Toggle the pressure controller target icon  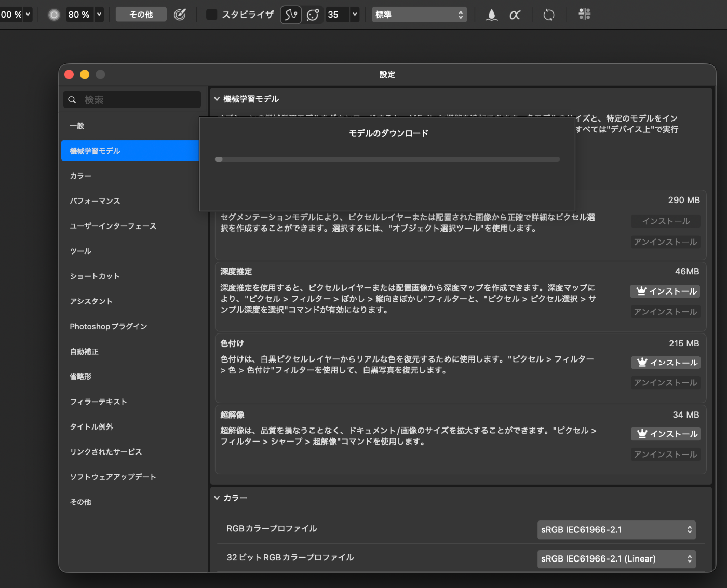coord(180,15)
